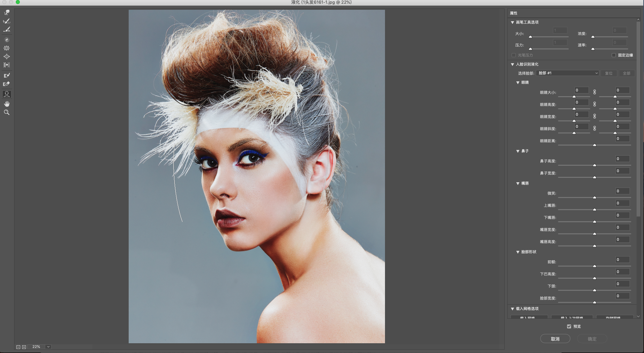644x353 pixels.
Task: Toggle the link icon for 眼睛斜度
Action: coord(595,128)
